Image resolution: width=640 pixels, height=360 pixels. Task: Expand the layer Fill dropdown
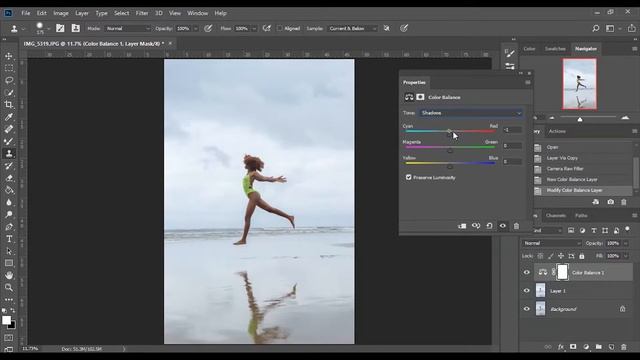coord(625,256)
